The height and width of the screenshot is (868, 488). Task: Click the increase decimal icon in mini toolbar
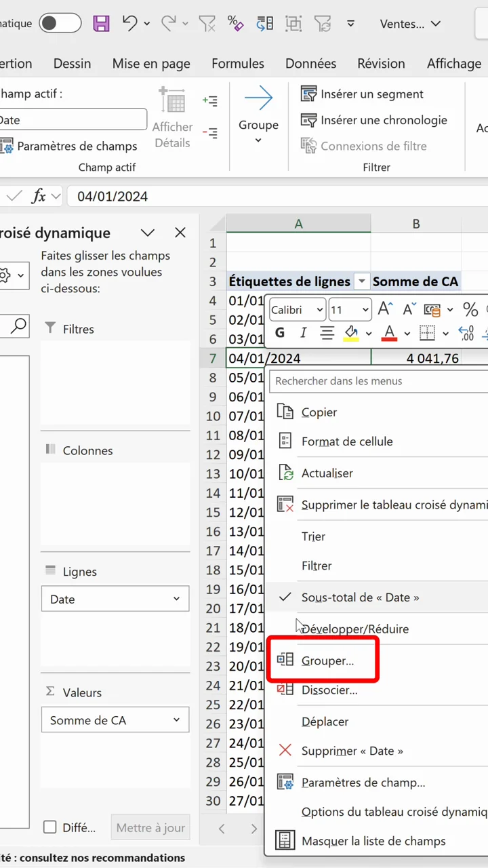coord(466,333)
